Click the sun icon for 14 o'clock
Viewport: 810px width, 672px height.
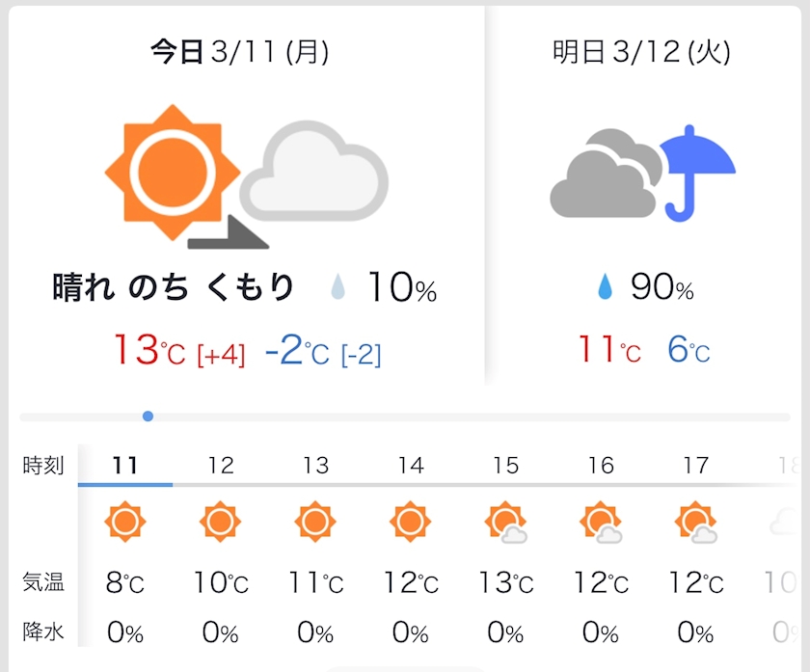coord(410,522)
